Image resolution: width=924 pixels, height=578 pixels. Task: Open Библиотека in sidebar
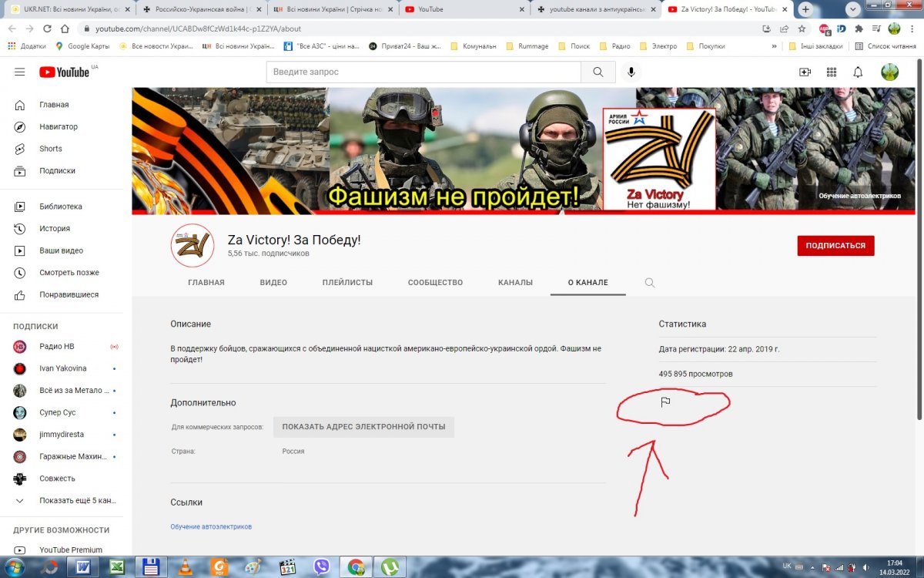coord(62,207)
